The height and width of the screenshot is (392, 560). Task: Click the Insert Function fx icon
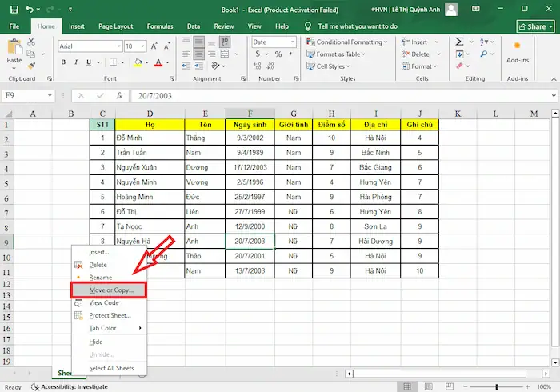pos(120,95)
